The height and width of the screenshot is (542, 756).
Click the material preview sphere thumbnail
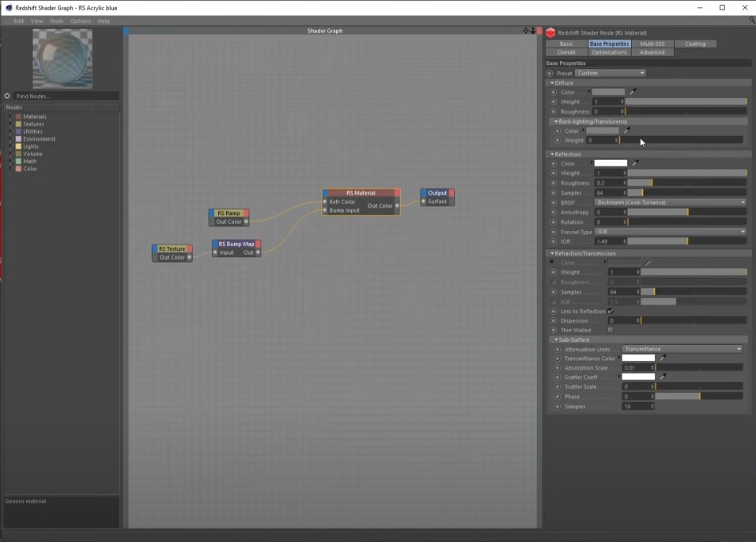pos(62,59)
